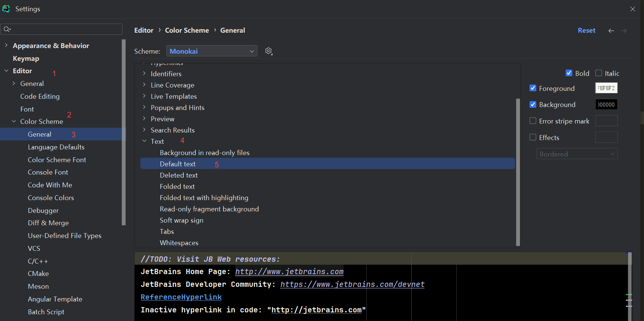Click the Background color swatch 000000
The image size is (644, 321).
[x=606, y=104]
